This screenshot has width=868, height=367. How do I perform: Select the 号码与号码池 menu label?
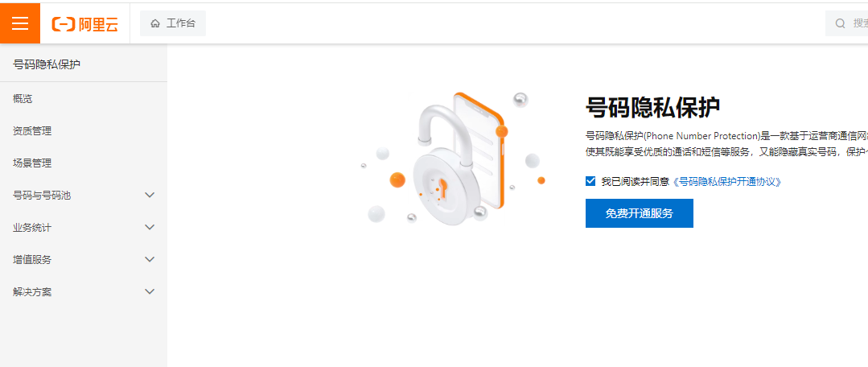(42, 196)
